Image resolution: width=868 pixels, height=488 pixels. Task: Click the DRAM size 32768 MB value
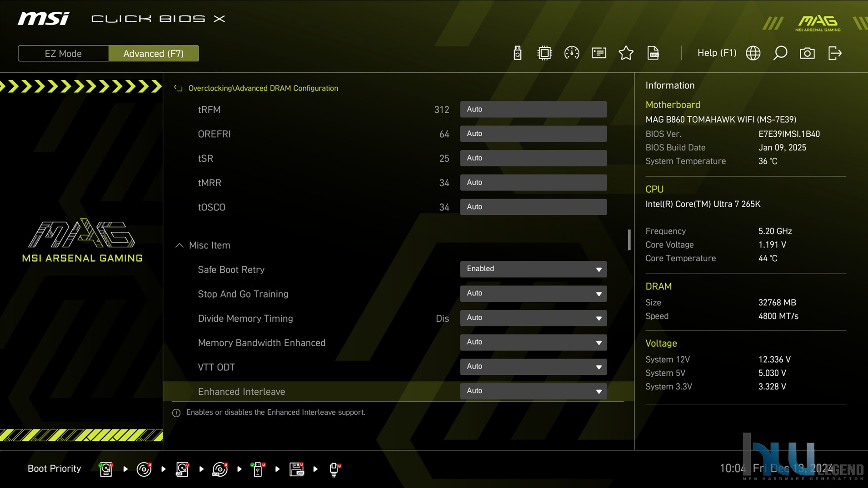(777, 303)
